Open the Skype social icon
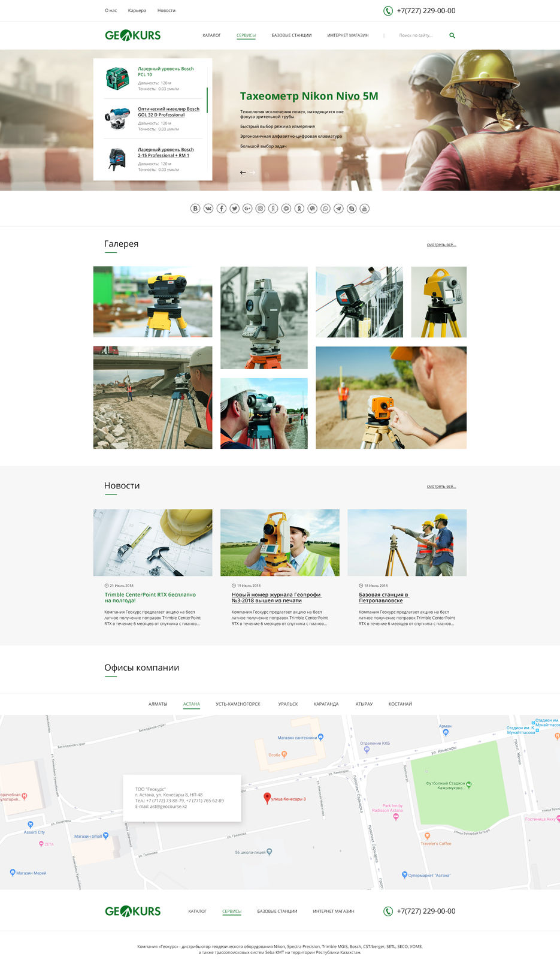 [x=352, y=209]
